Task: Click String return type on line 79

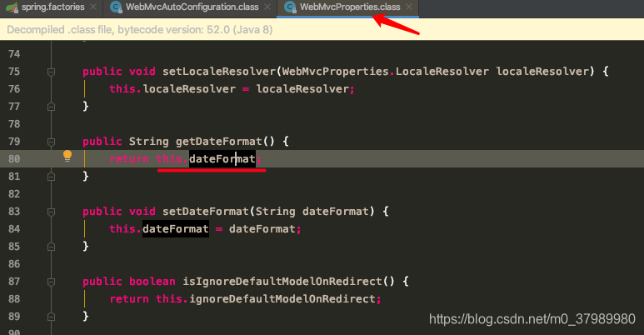Action: point(148,142)
